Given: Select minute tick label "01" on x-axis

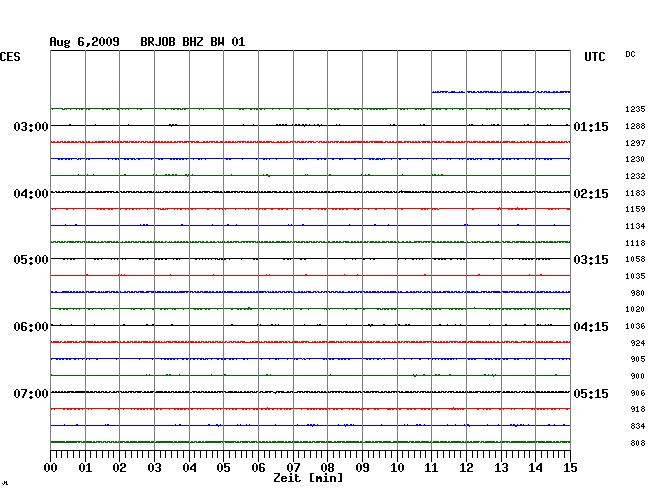Looking at the screenshot, I should (85, 468).
